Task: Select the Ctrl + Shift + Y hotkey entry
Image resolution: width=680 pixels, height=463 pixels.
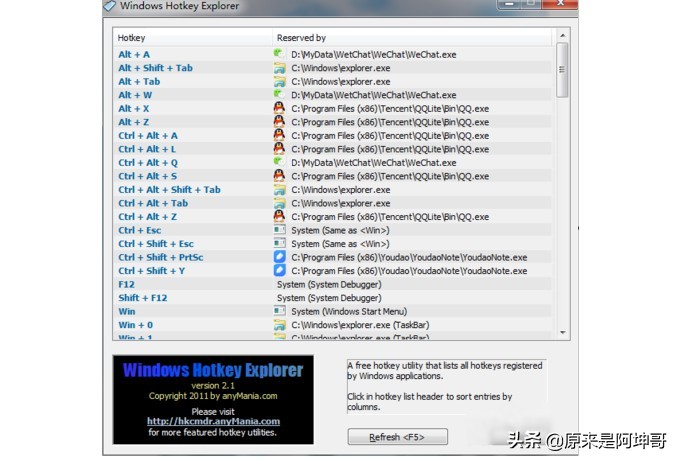Action: 152,271
